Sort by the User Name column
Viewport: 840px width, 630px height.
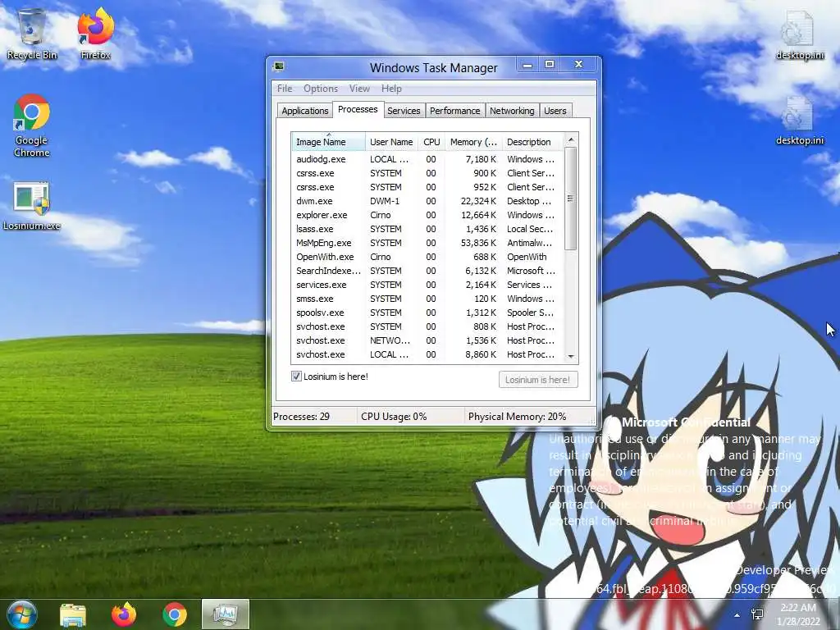coord(391,142)
